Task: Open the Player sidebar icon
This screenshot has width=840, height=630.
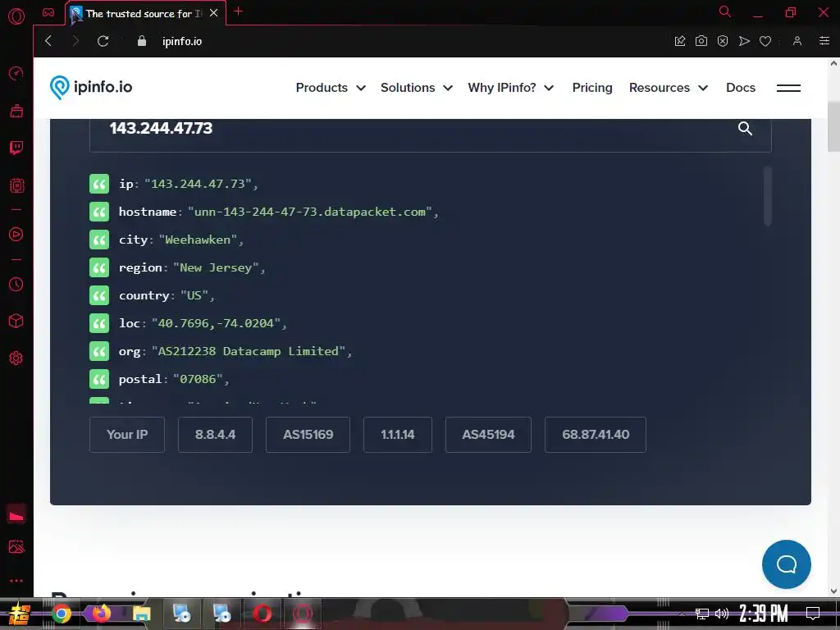Action: (x=16, y=234)
